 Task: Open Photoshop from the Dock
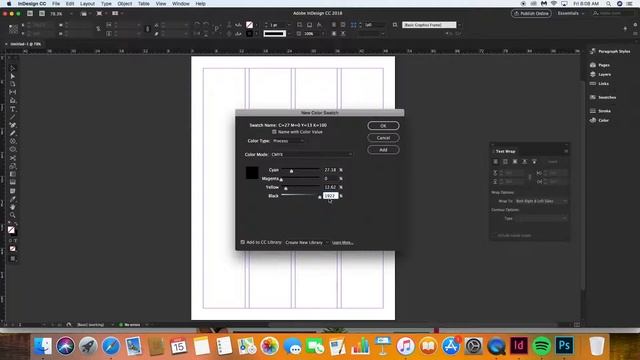pos(564,346)
